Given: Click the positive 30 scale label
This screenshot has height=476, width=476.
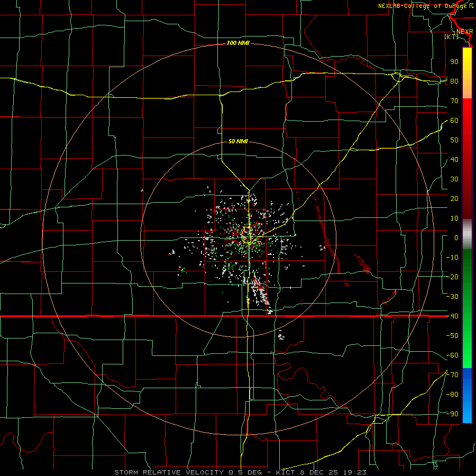Looking at the screenshot, I should (454, 179).
